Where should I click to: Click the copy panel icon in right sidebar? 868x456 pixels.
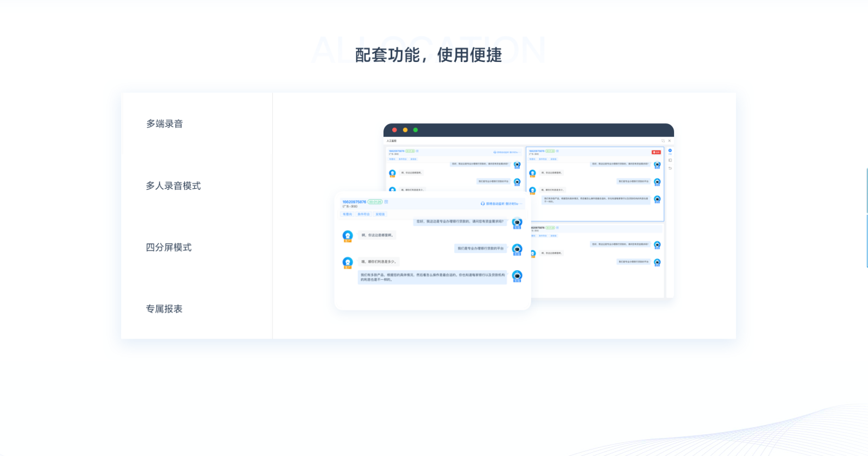point(670,160)
